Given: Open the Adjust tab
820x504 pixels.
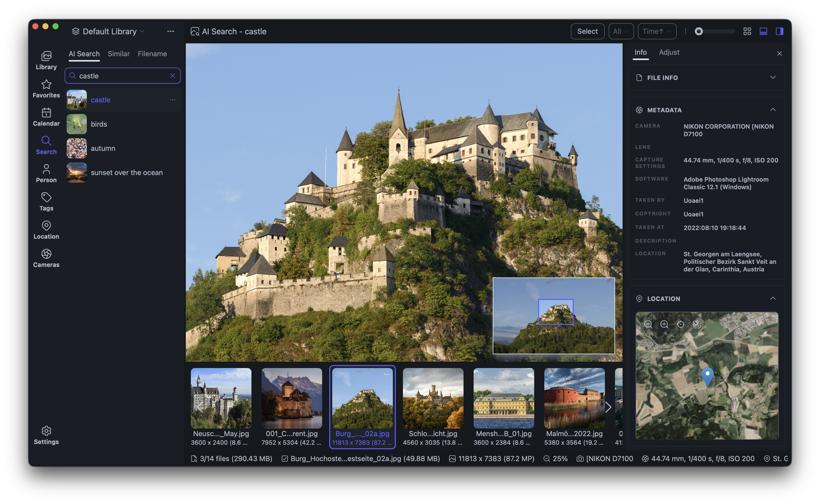Looking at the screenshot, I should (x=669, y=52).
